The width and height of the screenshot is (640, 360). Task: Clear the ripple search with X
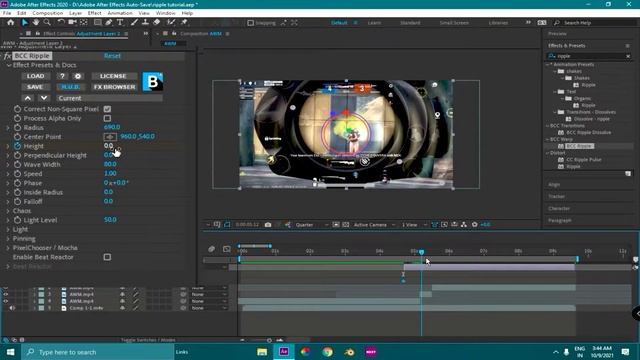click(x=628, y=56)
